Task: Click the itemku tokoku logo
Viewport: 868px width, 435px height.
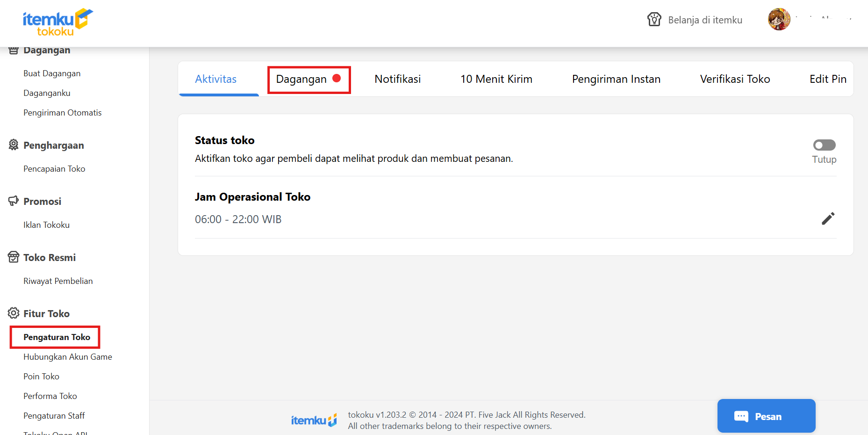Action: point(57,22)
